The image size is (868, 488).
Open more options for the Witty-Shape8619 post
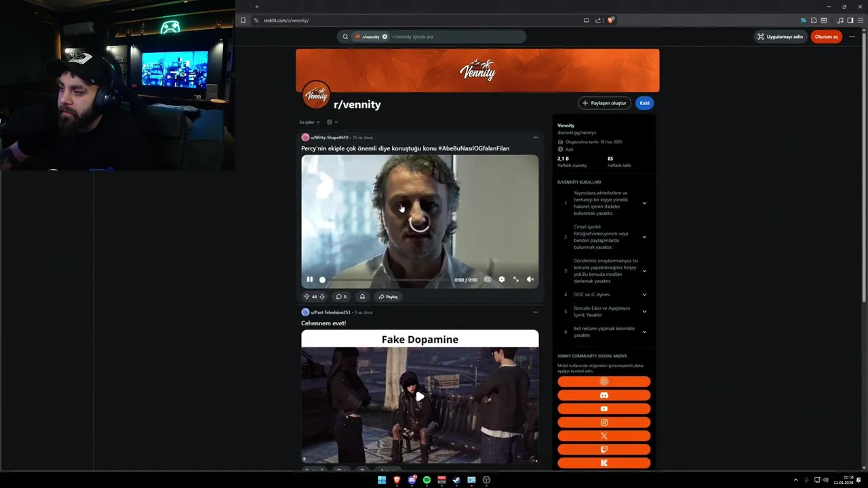(x=535, y=137)
